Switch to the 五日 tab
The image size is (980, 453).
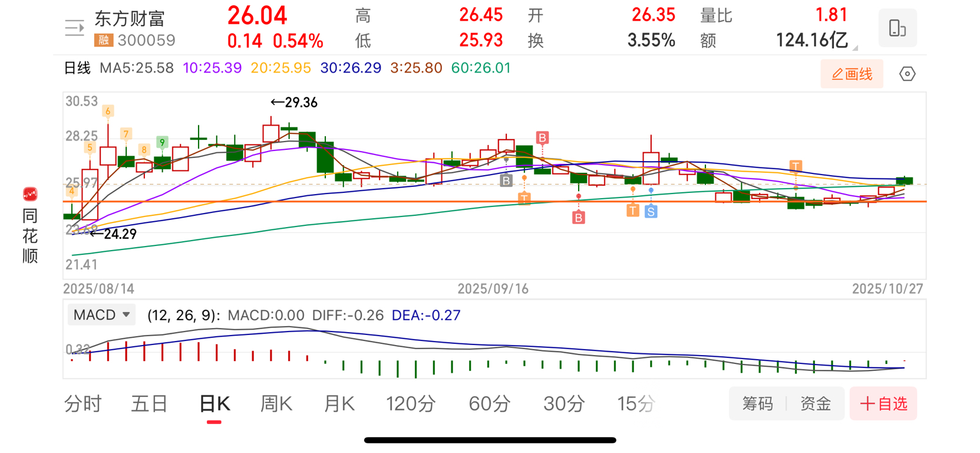click(x=150, y=404)
